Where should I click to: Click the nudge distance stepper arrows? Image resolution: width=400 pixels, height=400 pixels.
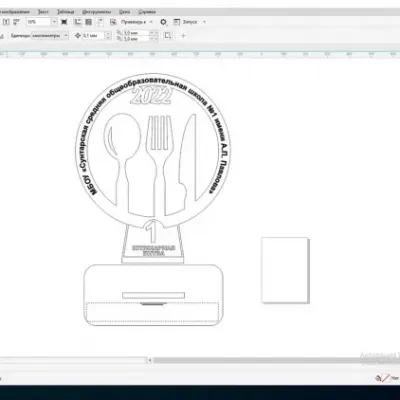click(108, 35)
